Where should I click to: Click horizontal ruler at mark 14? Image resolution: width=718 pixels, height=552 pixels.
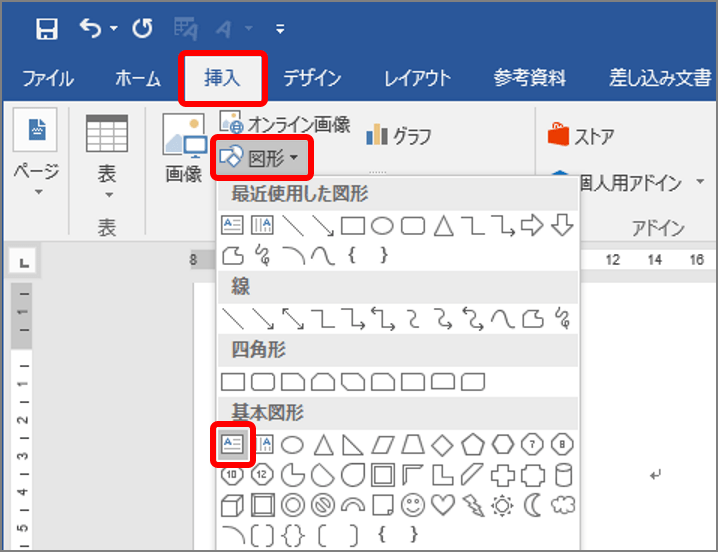(655, 260)
